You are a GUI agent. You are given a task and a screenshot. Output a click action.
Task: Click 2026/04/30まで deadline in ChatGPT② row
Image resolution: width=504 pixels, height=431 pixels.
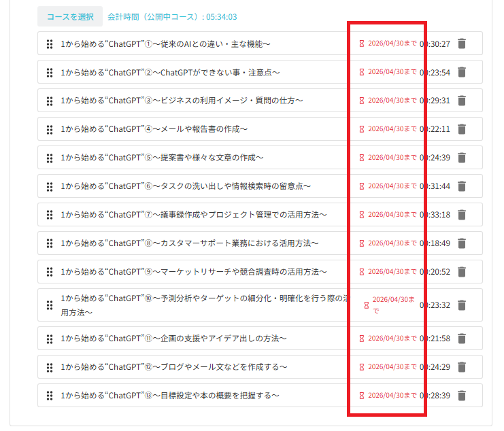392,72
